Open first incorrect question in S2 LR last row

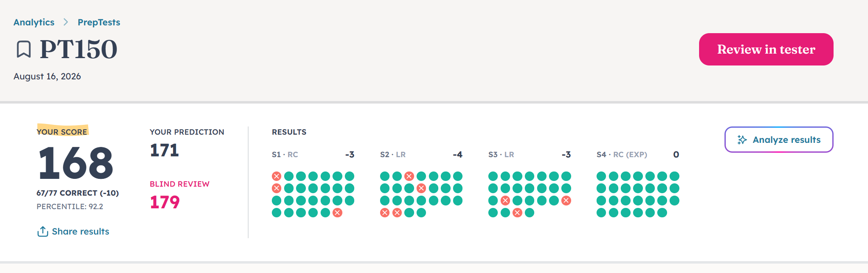(385, 213)
